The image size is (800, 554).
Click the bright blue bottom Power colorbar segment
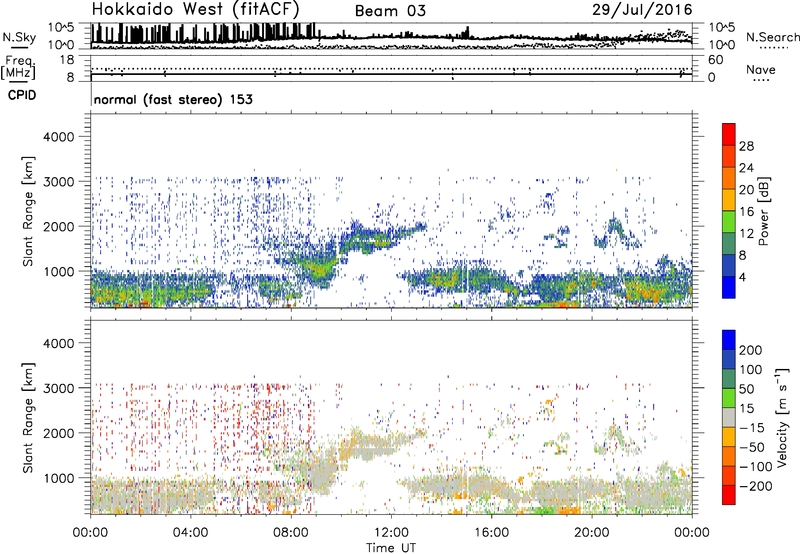click(x=729, y=288)
